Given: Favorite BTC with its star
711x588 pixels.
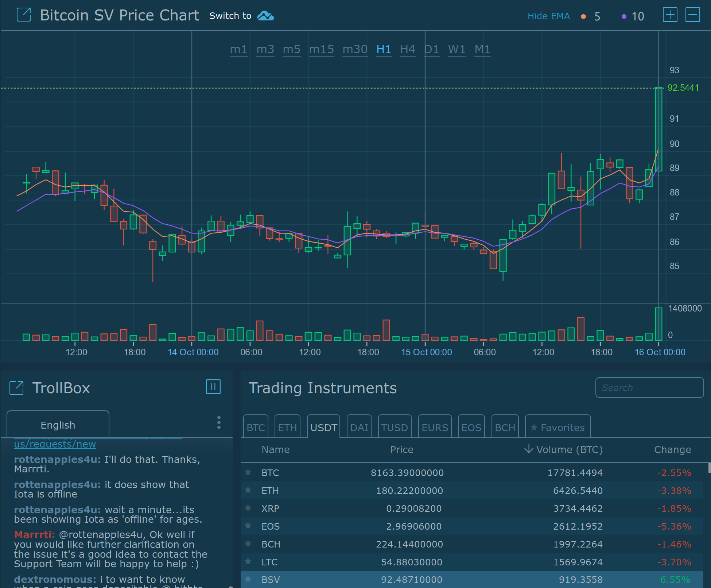Looking at the screenshot, I should [x=248, y=472].
